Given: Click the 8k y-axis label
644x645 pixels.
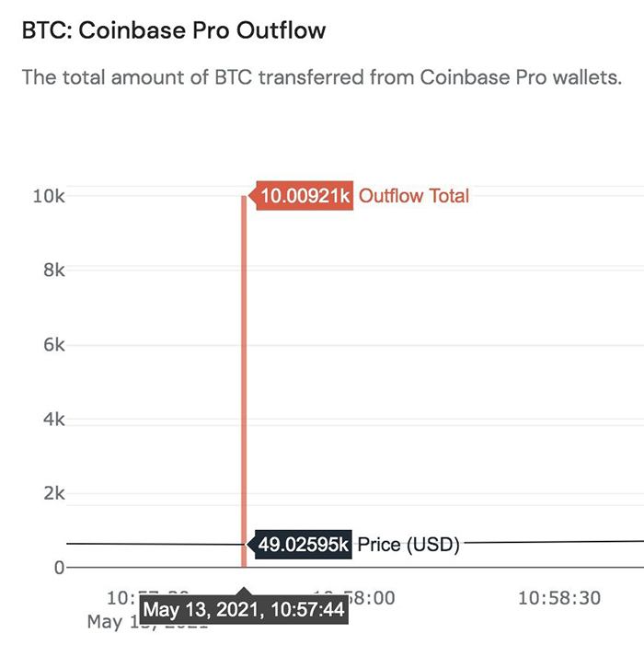Looking at the screenshot, I should tap(52, 271).
